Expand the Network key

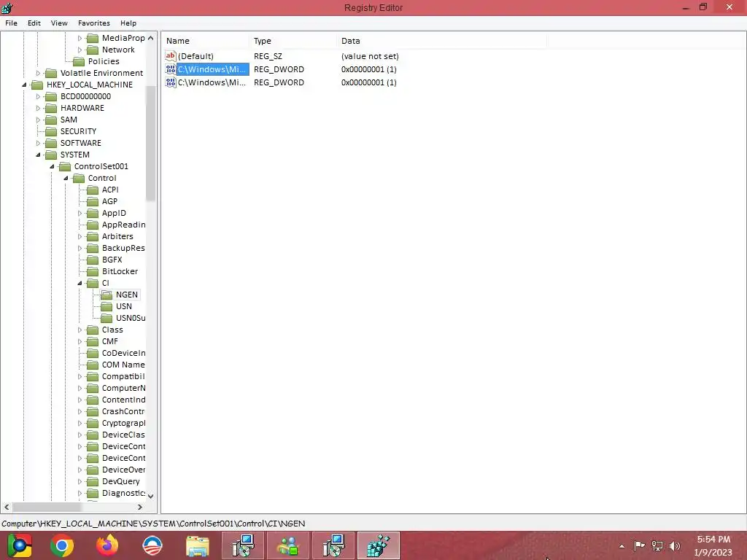point(80,50)
